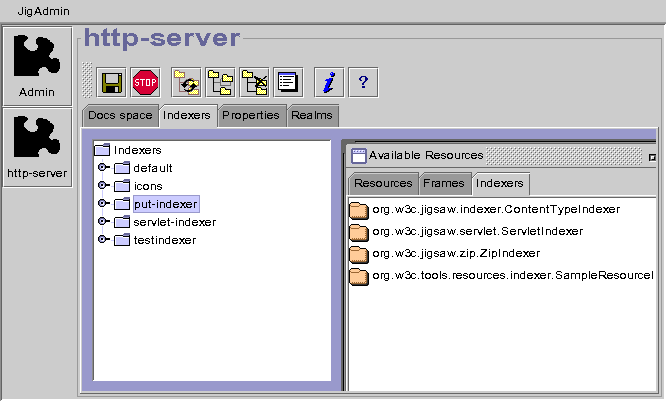Click the Save floppy disk icon
This screenshot has height=401, width=666.
112,81
